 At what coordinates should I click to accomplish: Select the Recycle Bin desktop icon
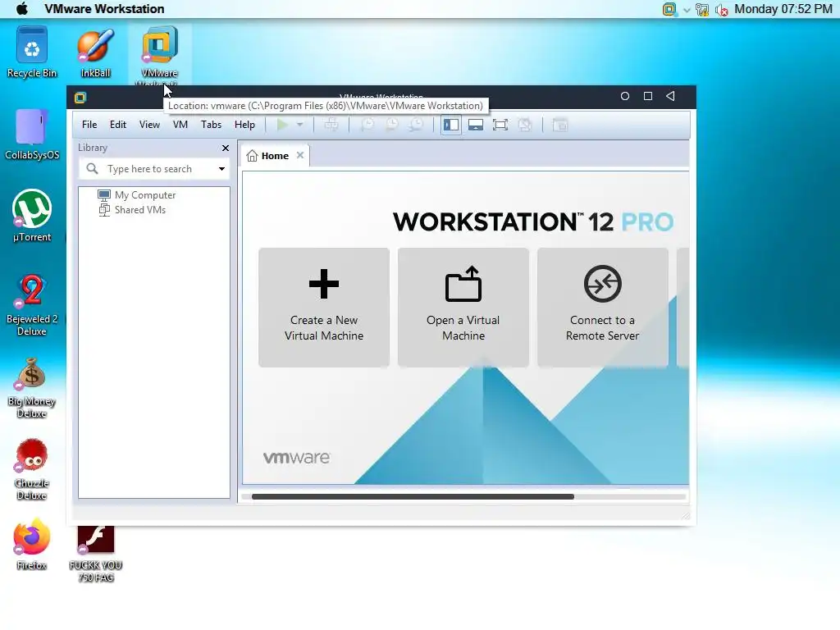(x=32, y=52)
